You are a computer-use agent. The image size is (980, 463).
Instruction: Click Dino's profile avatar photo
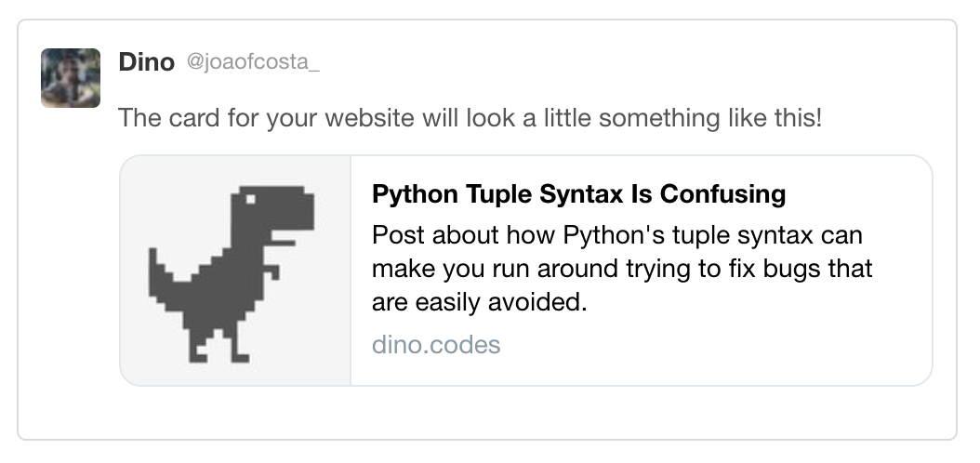[71, 78]
